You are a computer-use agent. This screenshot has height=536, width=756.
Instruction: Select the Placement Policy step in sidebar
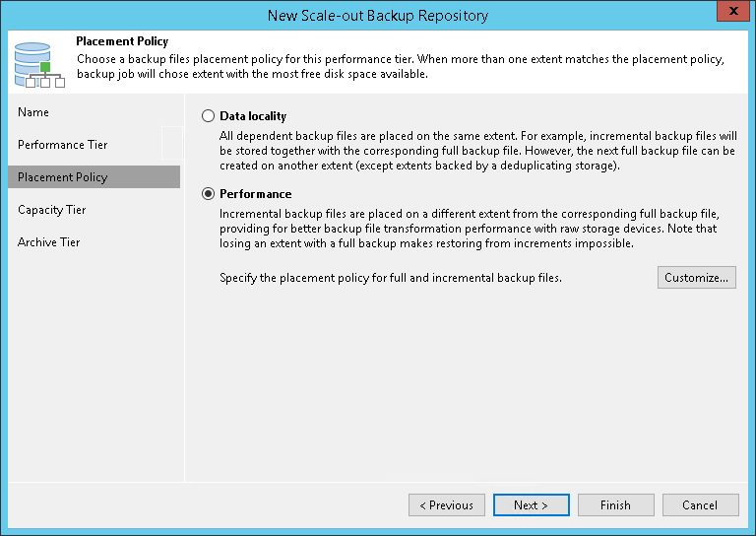[63, 177]
